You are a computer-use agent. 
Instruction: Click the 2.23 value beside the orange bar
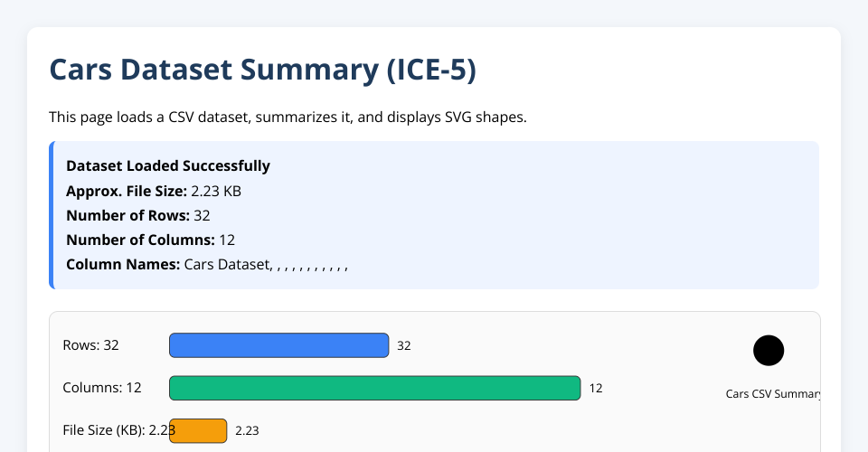coord(247,431)
